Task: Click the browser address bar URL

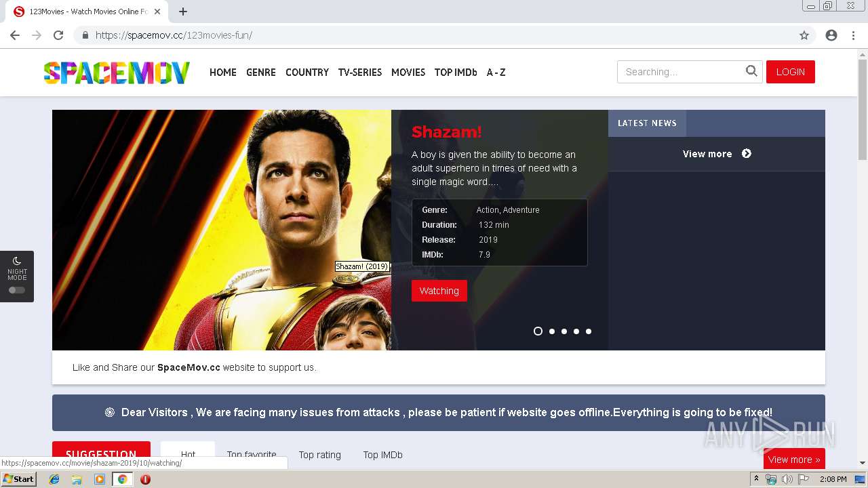Action: [174, 35]
